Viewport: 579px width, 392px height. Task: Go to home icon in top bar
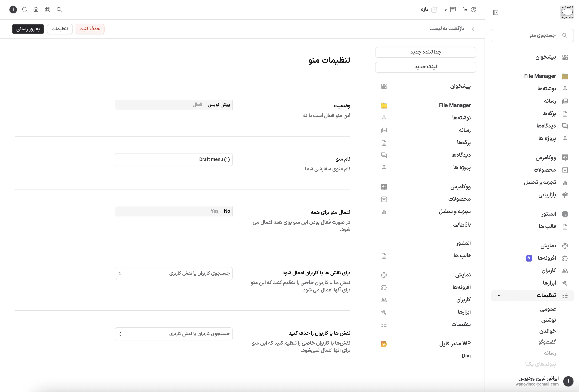(x=36, y=9)
